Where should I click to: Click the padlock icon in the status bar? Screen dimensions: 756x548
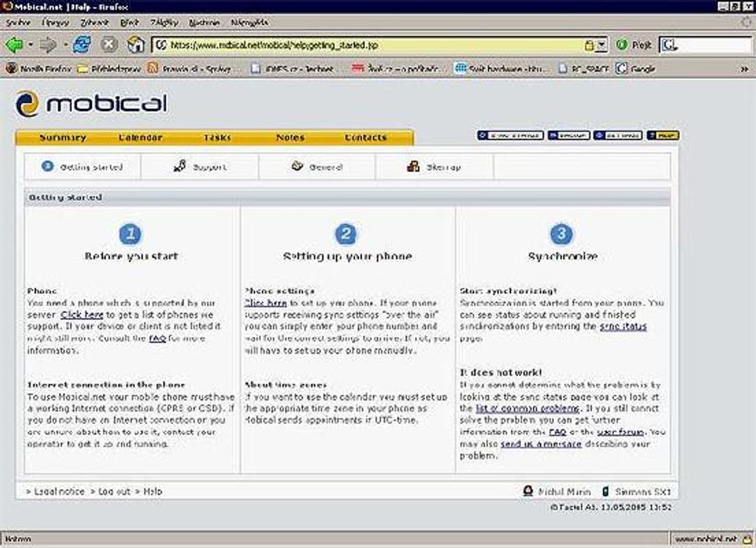[747, 539]
